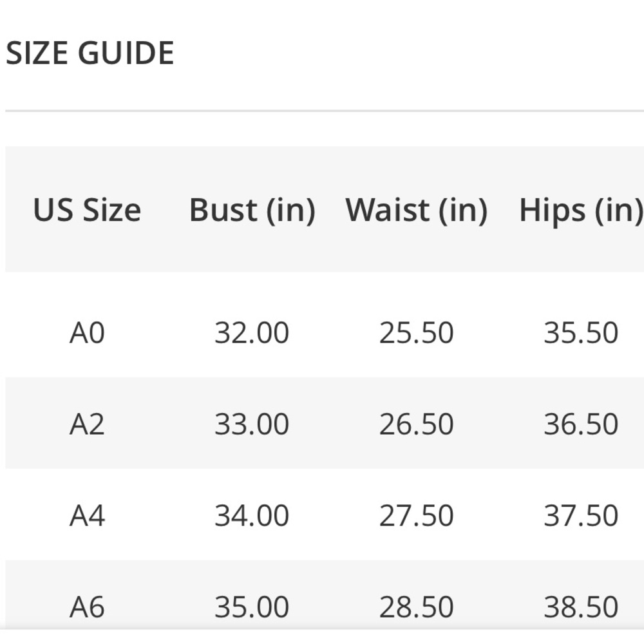Click bust value 32.00

pyautogui.click(x=252, y=333)
